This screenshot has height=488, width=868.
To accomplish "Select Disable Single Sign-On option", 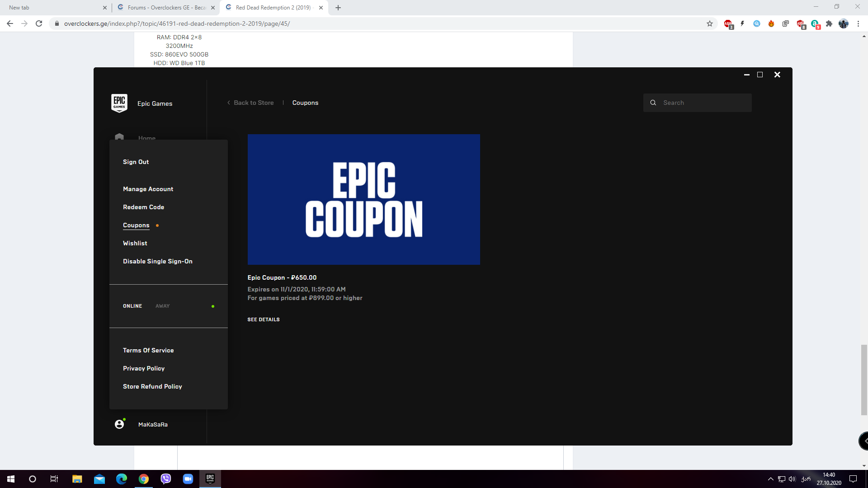I will click(158, 261).
